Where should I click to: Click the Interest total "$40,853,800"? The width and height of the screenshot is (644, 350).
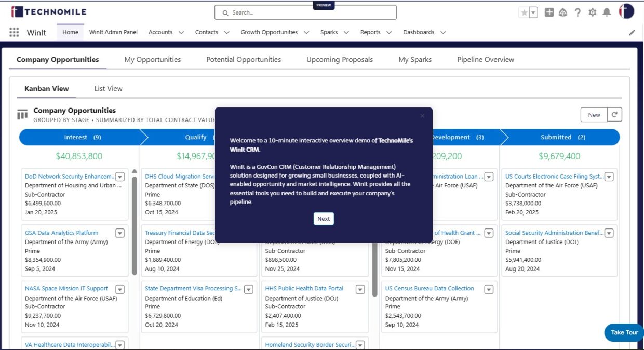tap(79, 156)
